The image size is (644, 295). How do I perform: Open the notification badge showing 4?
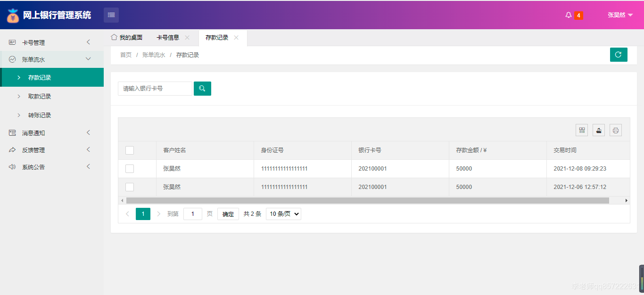[x=578, y=15]
